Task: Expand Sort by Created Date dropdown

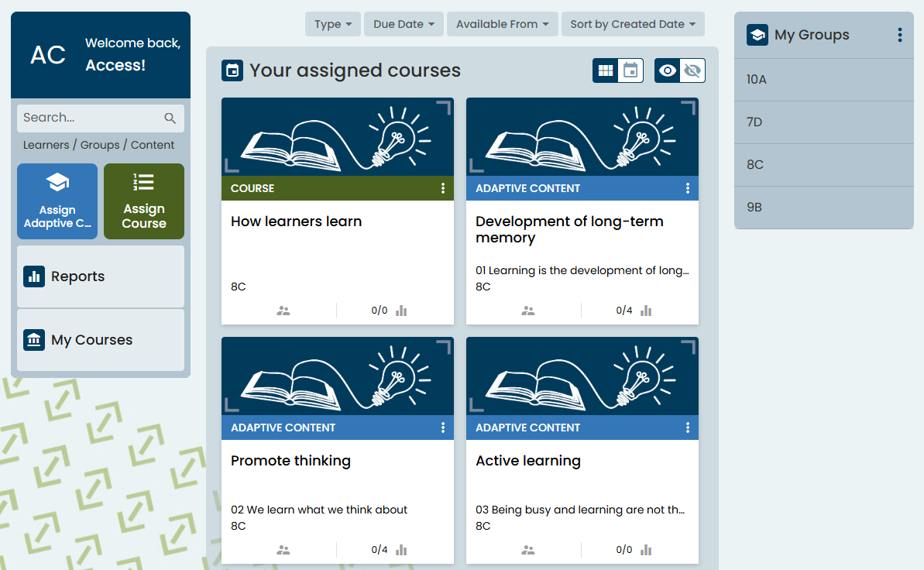Action: click(x=632, y=24)
